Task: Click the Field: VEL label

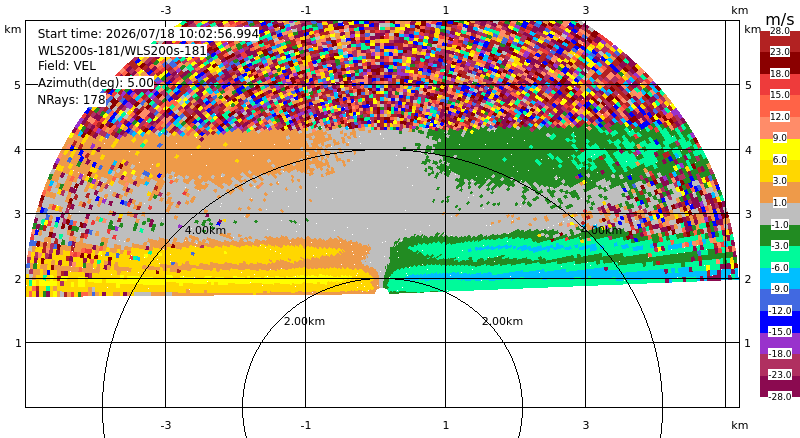Action: [67, 66]
